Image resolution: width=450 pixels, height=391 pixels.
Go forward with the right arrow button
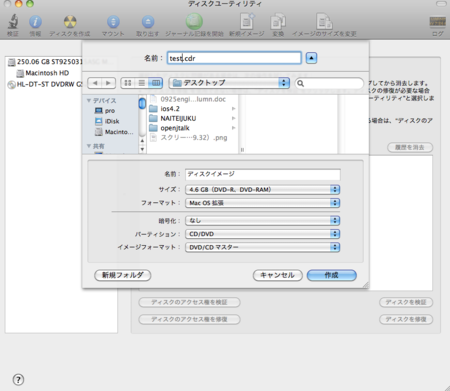click(x=108, y=83)
